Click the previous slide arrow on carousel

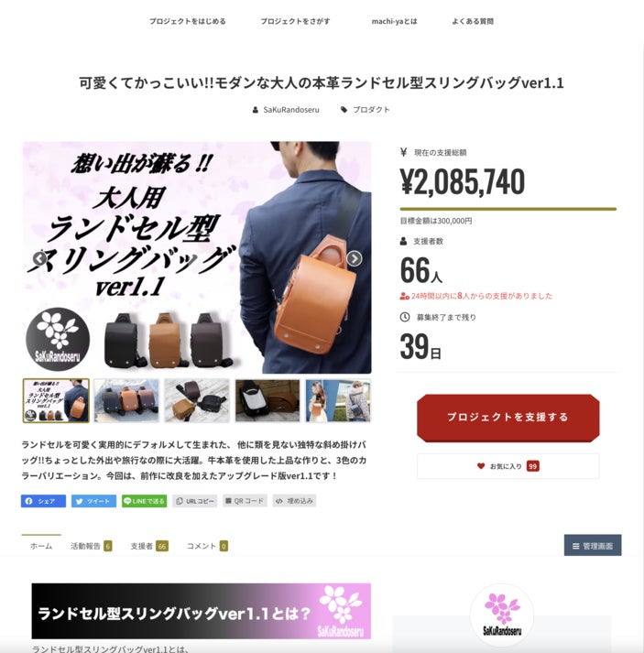coord(39,258)
